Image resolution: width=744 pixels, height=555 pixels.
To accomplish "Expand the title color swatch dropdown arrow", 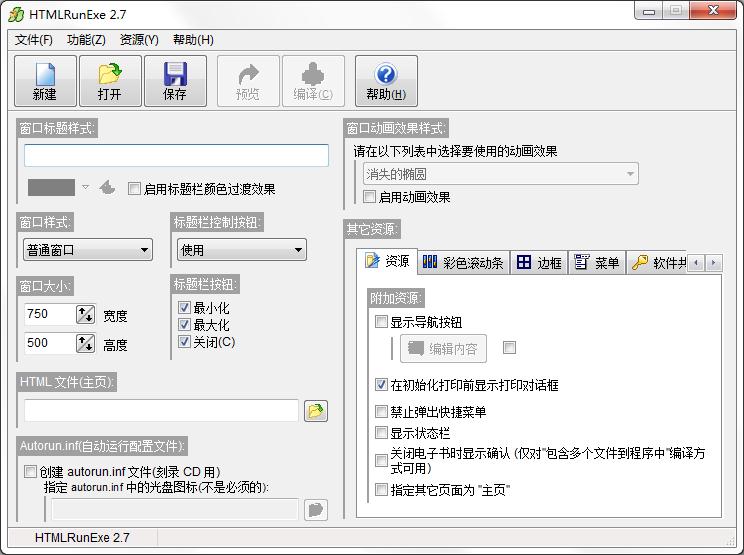I will (x=85, y=187).
